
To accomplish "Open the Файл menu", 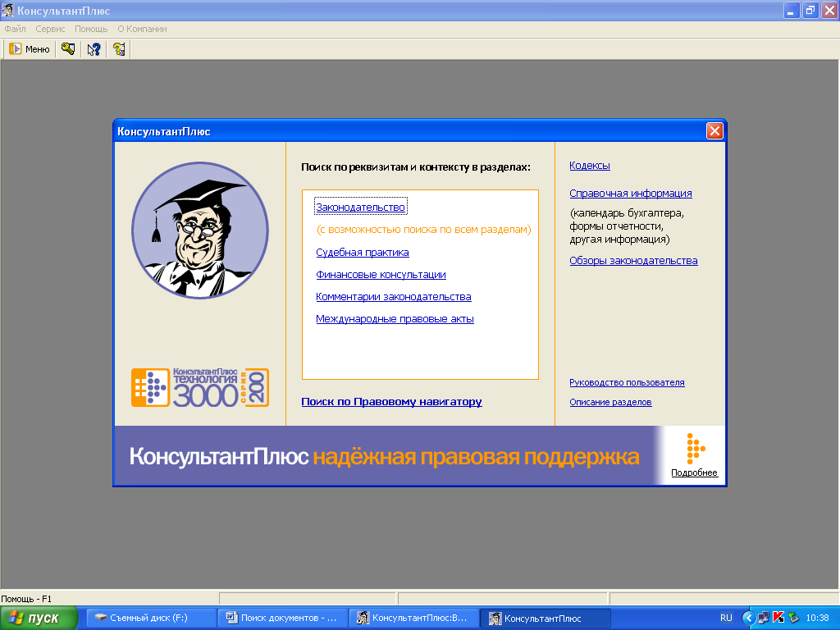I will 15,29.
